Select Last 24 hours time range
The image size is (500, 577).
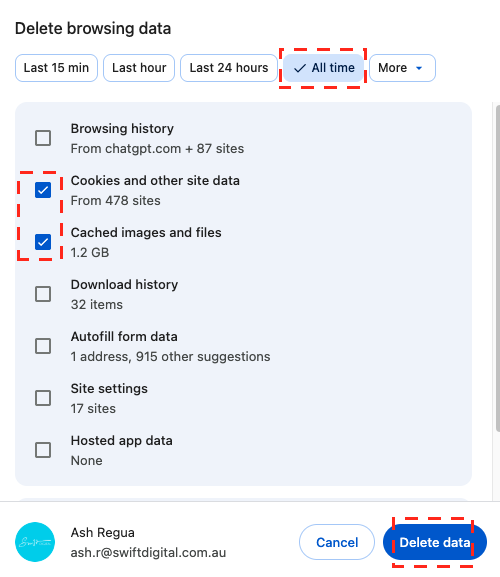[229, 68]
